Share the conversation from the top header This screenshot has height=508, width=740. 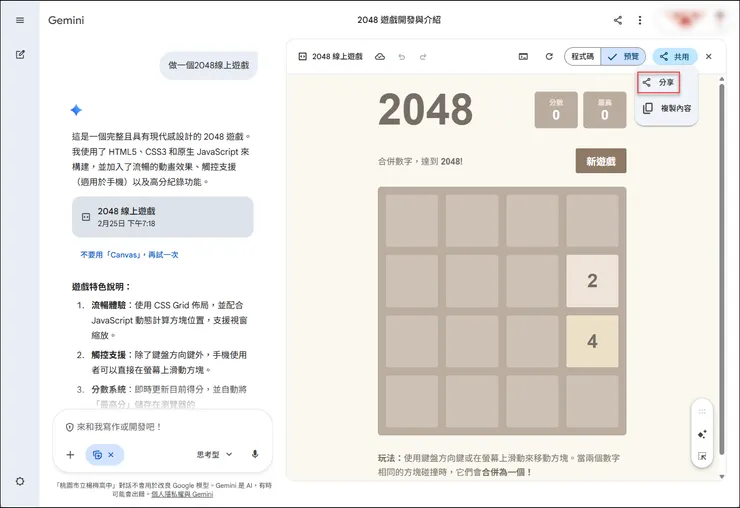[618, 20]
